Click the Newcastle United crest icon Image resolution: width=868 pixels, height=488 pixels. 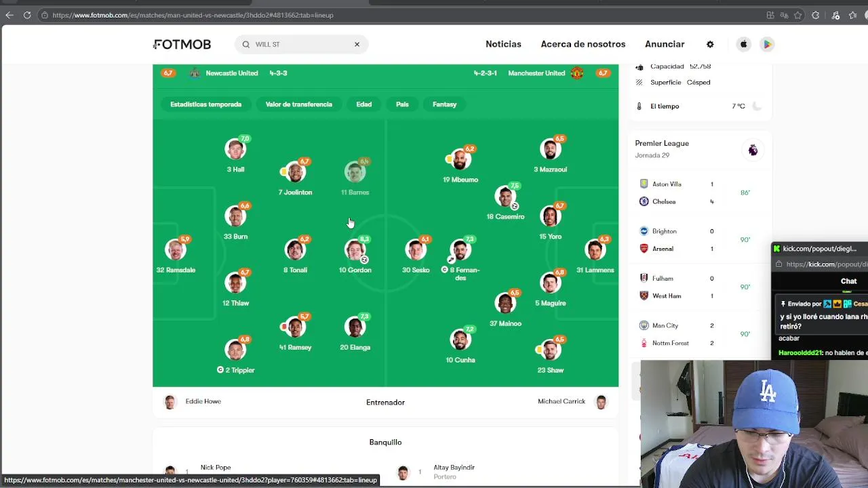tap(195, 73)
